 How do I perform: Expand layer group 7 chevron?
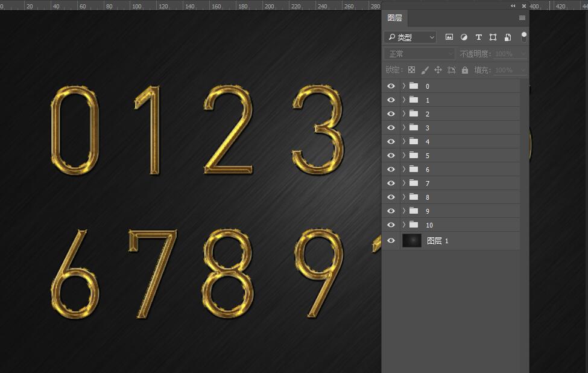click(x=404, y=183)
